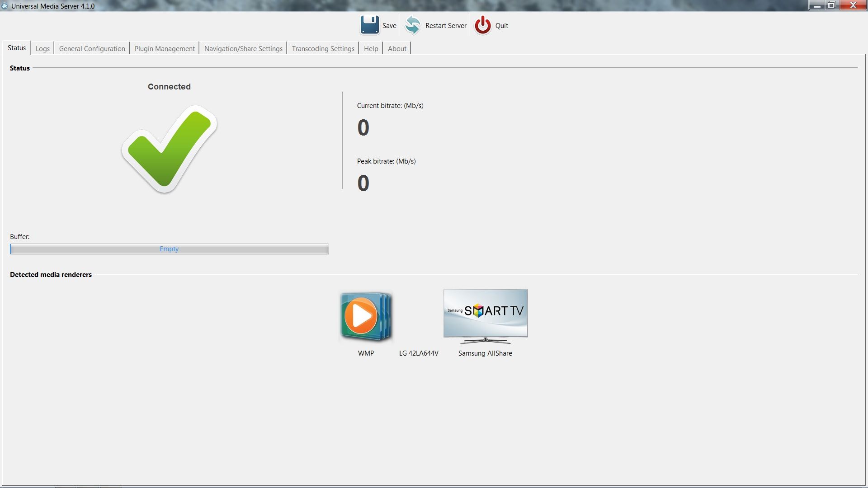
Task: Click the Samsung AllShare label
Action: pos(485,353)
